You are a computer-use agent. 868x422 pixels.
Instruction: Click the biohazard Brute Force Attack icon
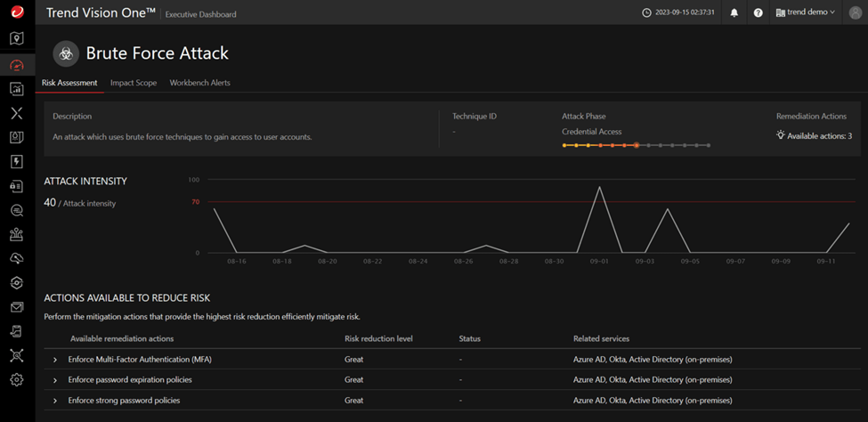[67, 53]
